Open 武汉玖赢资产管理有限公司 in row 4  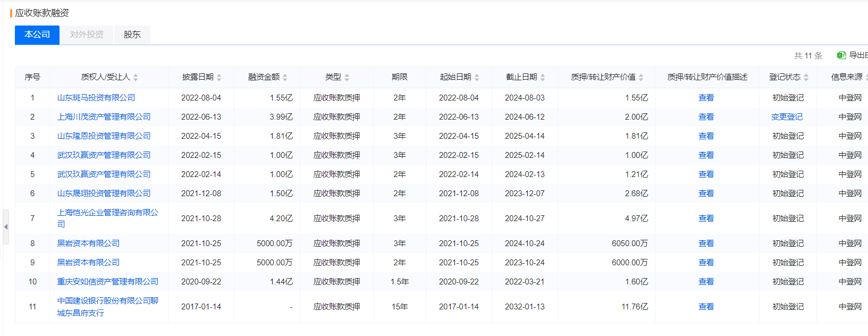(x=104, y=155)
